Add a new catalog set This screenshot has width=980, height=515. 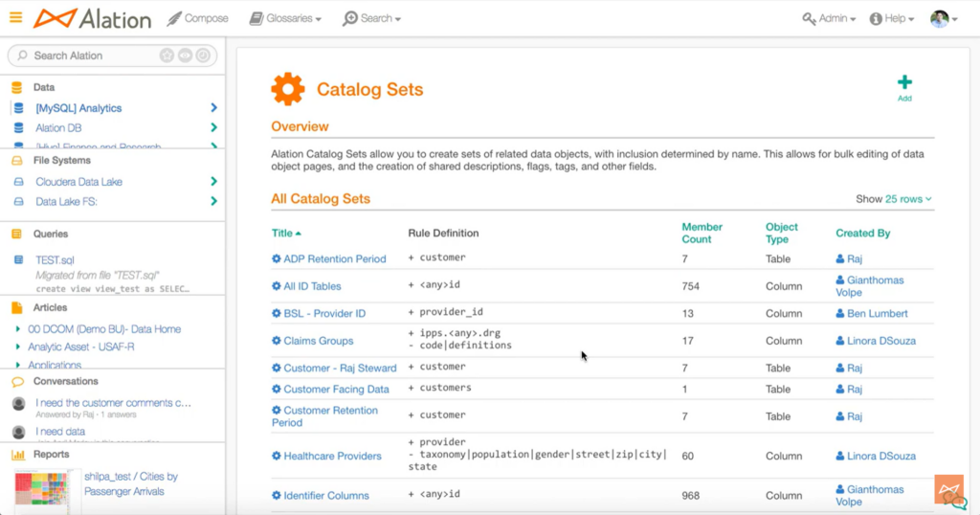click(x=904, y=88)
